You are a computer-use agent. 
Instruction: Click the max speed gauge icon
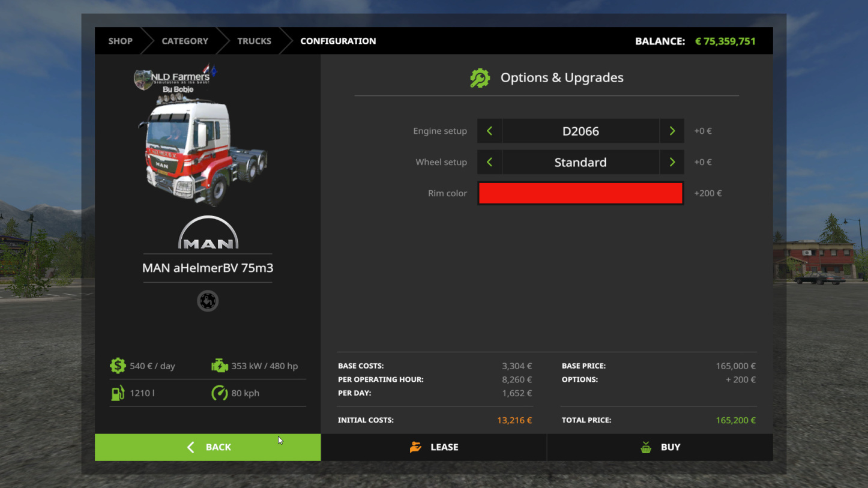click(220, 393)
